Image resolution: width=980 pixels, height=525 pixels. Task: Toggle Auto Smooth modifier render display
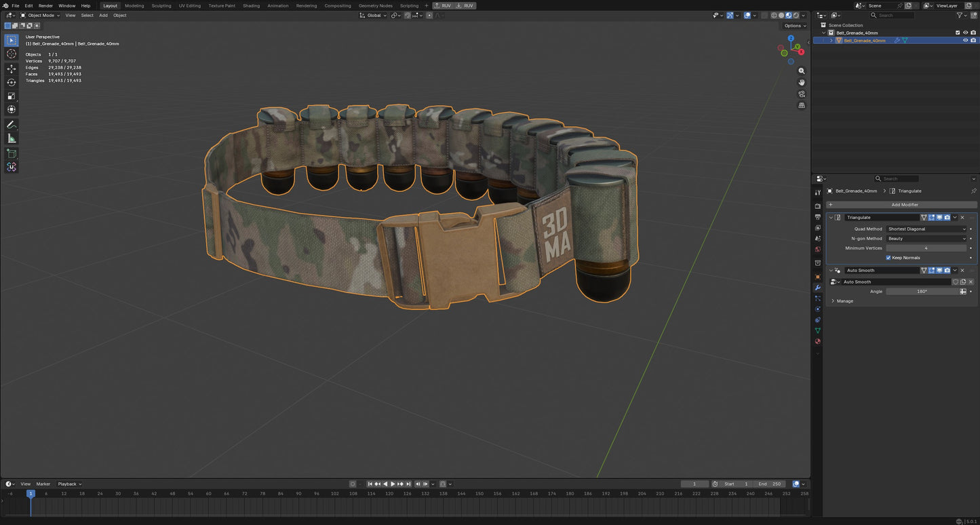tap(947, 270)
